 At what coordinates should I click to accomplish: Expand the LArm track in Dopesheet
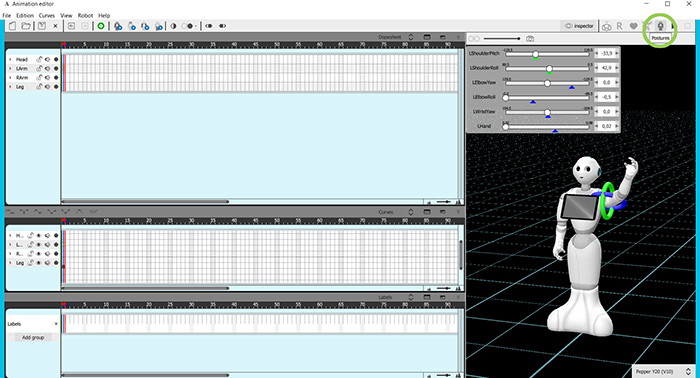pyautogui.click(x=10, y=68)
